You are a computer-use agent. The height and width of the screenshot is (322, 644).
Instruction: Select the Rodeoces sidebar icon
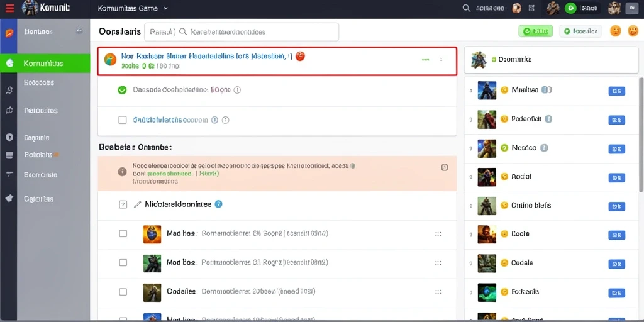9,90
